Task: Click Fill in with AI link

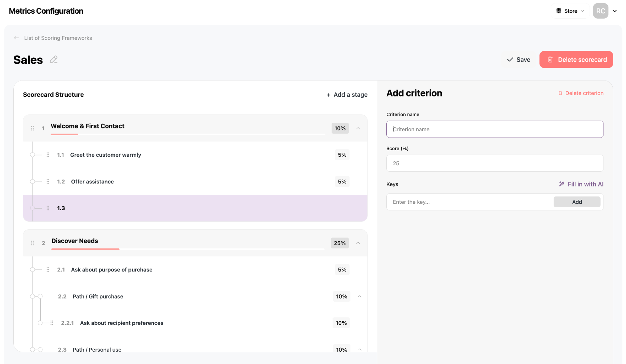Action: (581, 184)
